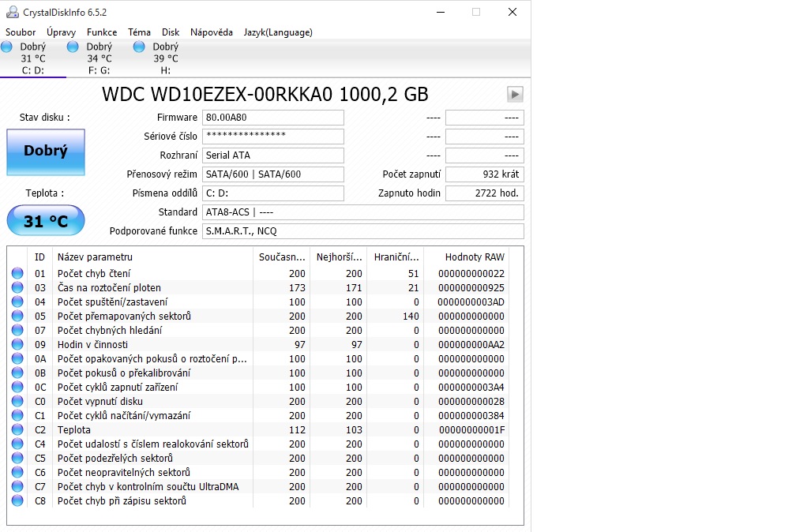Click RAW value 00000000001F

pos(471,429)
